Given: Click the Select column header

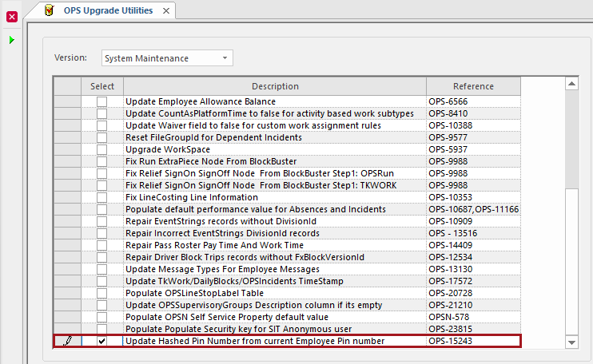Looking at the screenshot, I should point(102,86).
